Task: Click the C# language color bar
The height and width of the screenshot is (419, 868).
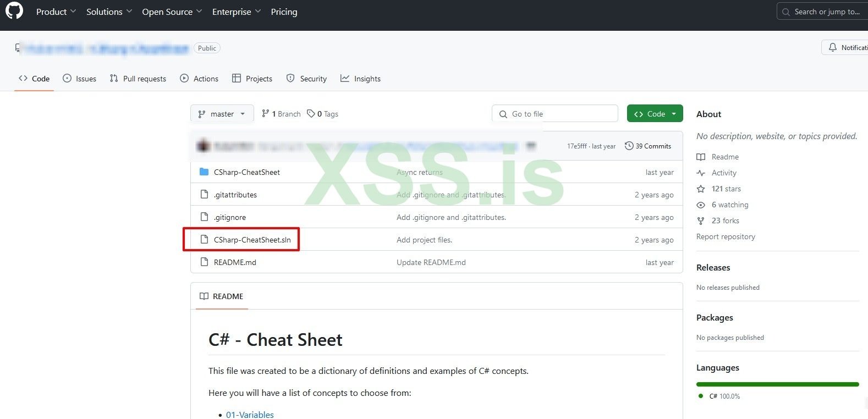Action: [778, 384]
